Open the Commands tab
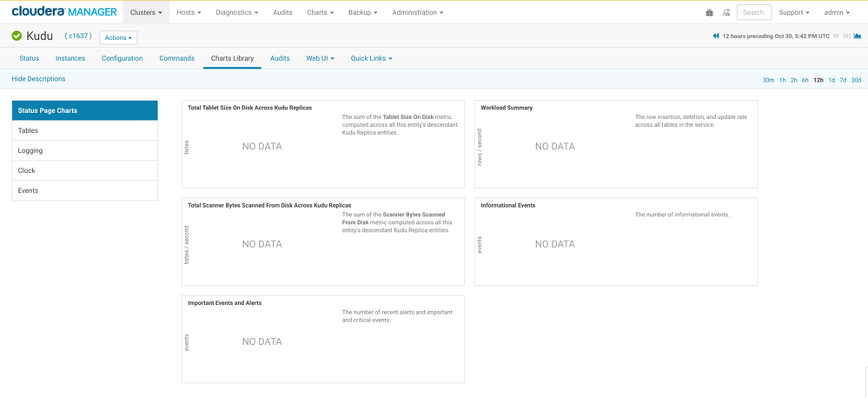The image size is (868, 397). (x=176, y=58)
